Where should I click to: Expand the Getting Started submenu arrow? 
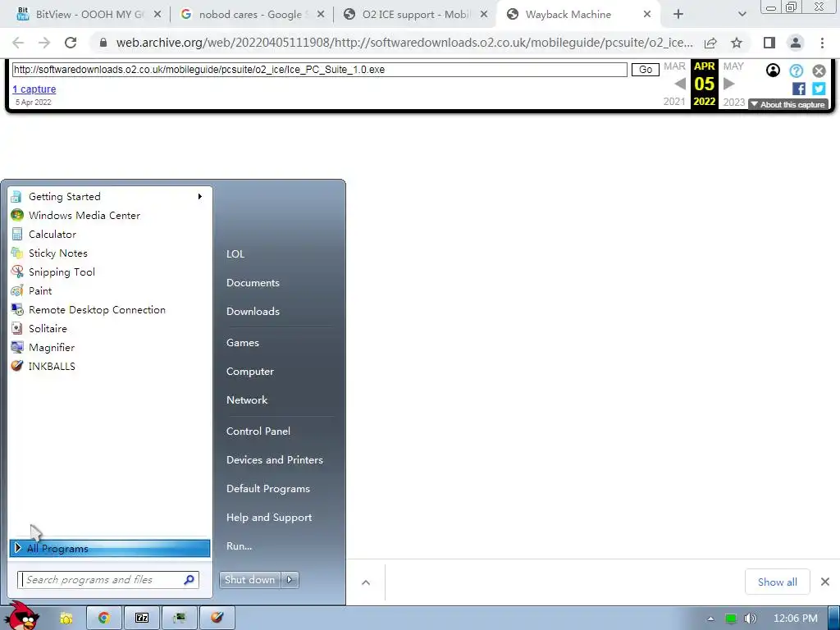point(200,197)
